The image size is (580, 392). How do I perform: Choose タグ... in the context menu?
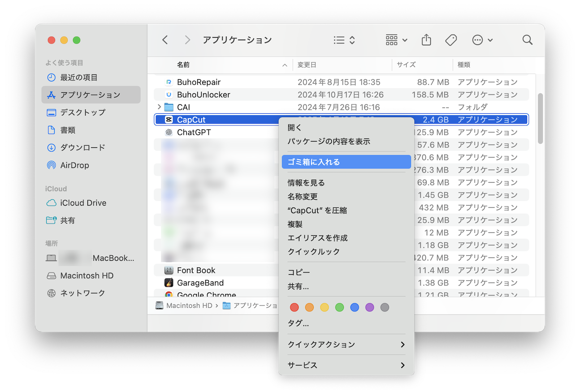point(346,323)
